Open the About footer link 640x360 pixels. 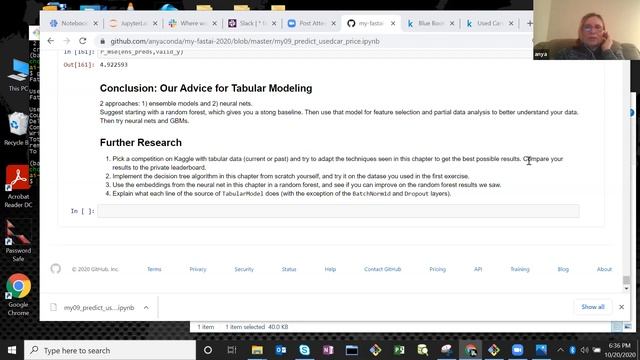point(604,269)
